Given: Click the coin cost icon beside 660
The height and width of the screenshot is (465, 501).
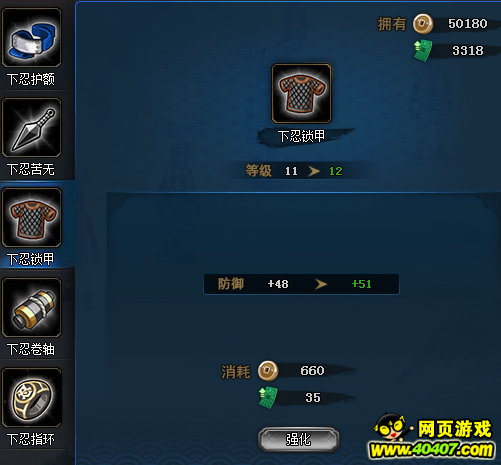Looking at the screenshot, I should [268, 371].
